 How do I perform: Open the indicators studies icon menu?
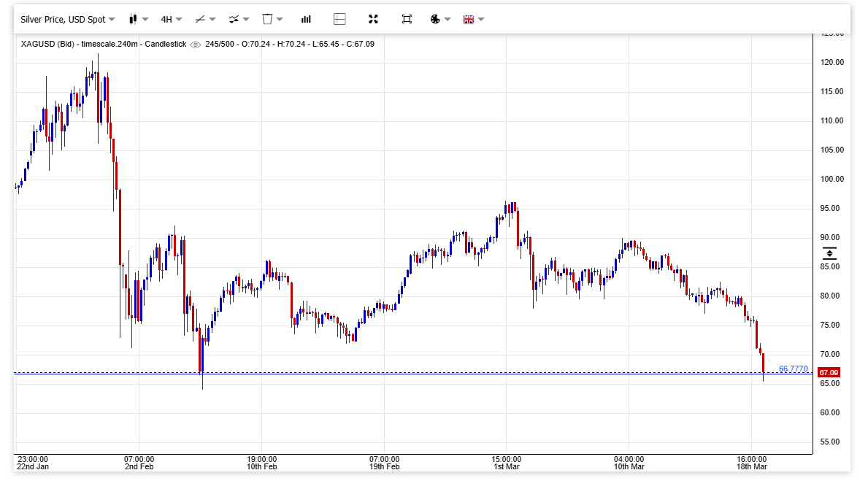point(234,19)
